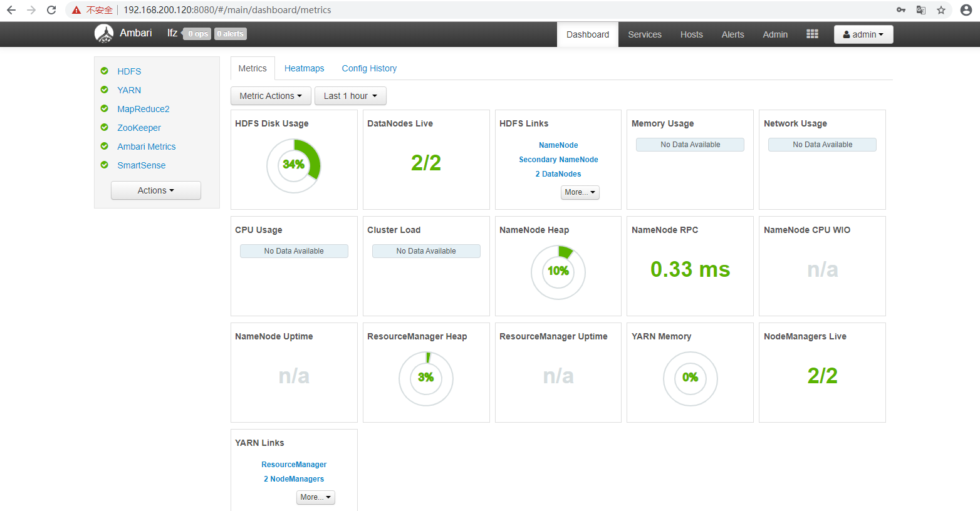Click the NameNode Uptime n/a value
The image size is (980, 511).
[x=294, y=376]
